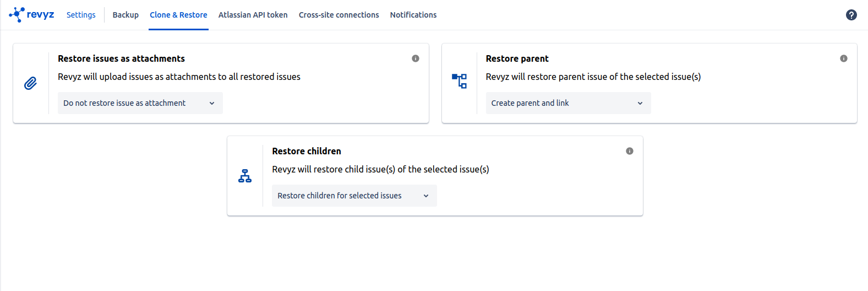Click the Restore parent hierarchy icon

(459, 81)
